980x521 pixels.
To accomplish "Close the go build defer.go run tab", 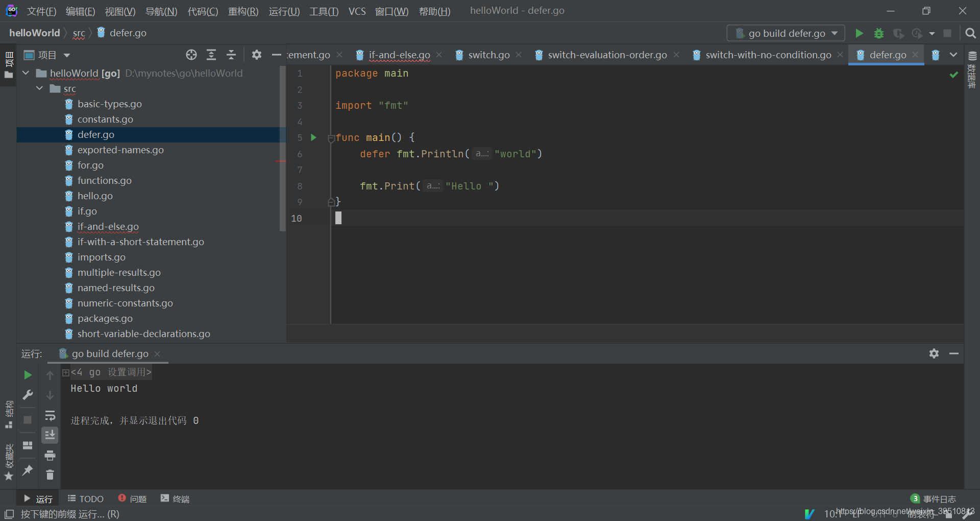I will coord(157,353).
